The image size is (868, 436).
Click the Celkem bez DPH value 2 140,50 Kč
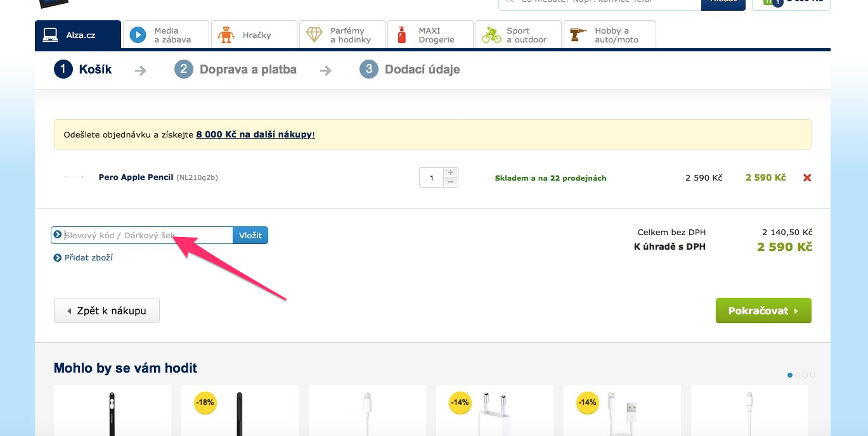[787, 233]
